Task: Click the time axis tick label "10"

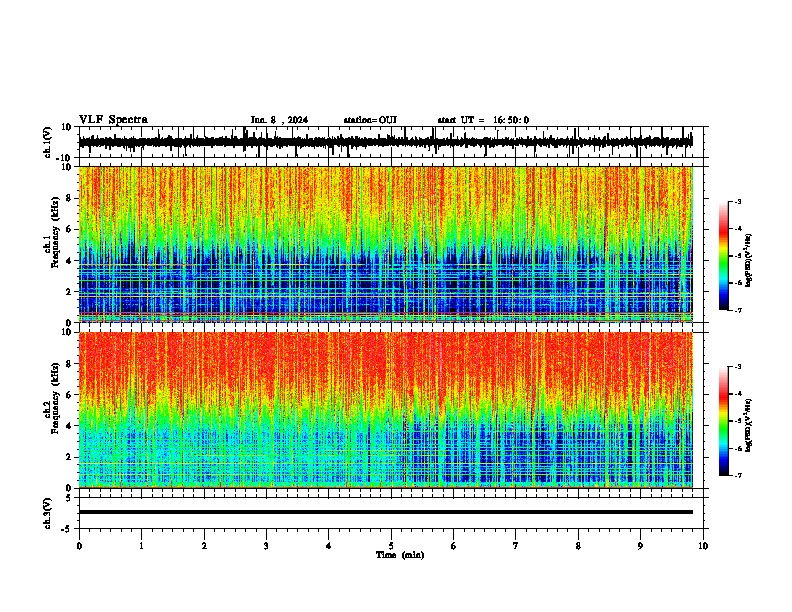Action: pyautogui.click(x=703, y=546)
